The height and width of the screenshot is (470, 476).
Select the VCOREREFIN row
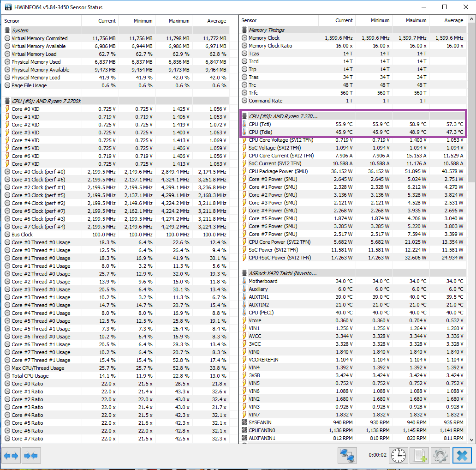click(353, 359)
